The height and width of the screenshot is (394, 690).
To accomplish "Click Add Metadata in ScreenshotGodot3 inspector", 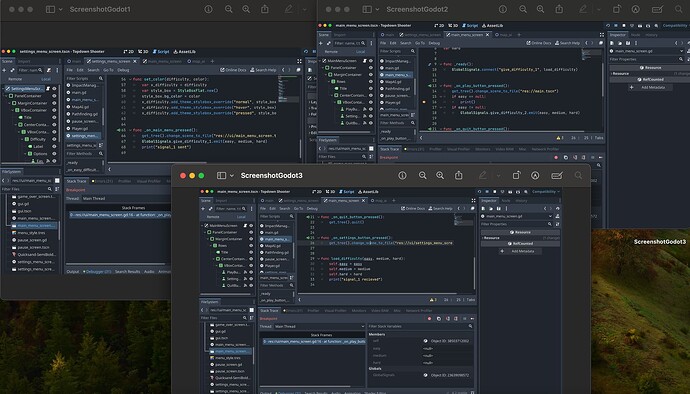I will (520, 251).
